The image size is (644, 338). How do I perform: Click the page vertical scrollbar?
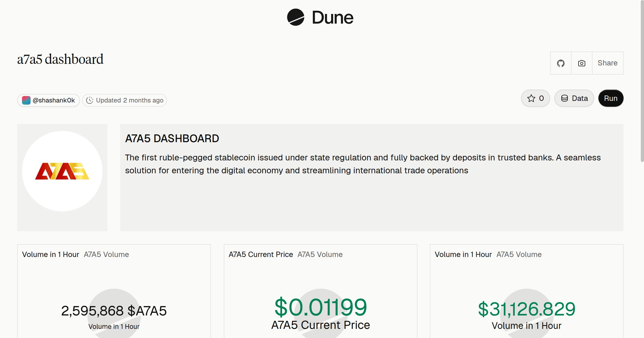pyautogui.click(x=642, y=80)
